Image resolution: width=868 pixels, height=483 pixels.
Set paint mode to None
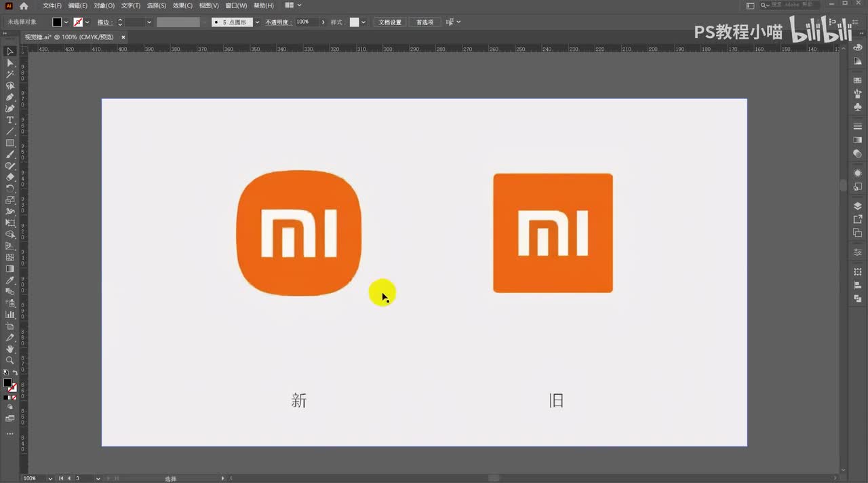click(15, 398)
